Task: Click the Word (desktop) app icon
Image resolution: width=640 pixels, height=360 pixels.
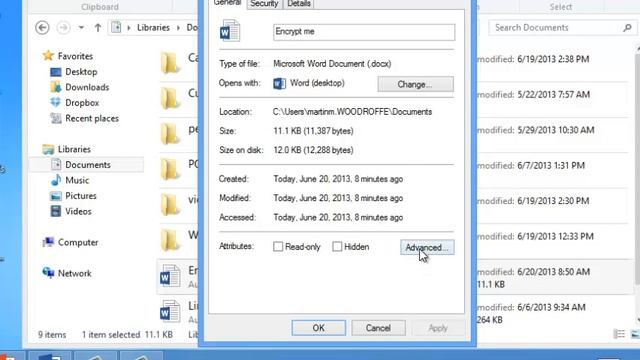Action: 280,83
